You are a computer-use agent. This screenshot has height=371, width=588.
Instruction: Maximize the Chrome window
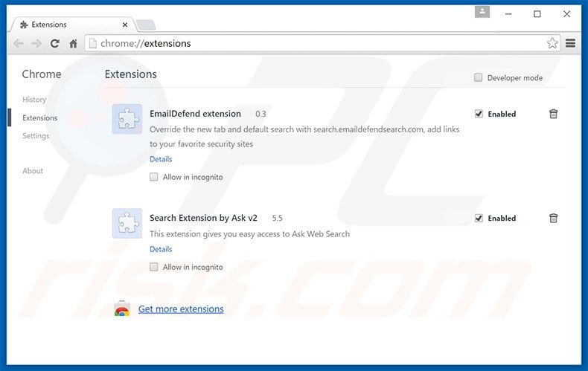click(x=537, y=14)
